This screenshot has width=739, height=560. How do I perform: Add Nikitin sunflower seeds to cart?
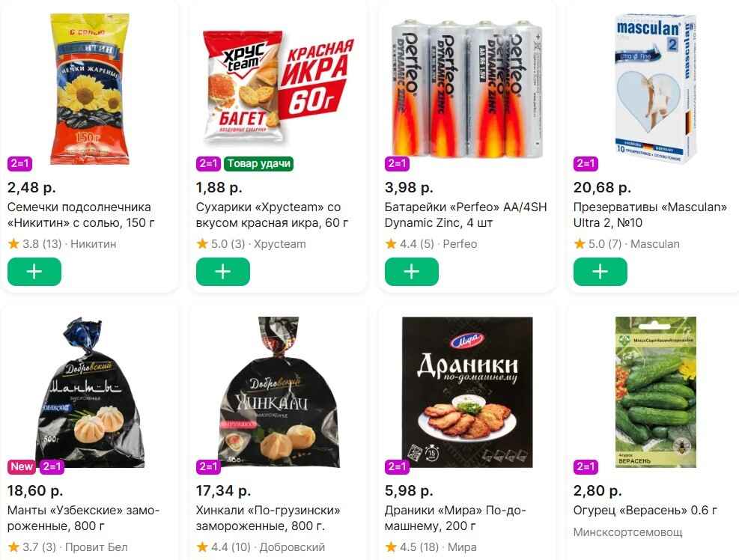coord(34,272)
